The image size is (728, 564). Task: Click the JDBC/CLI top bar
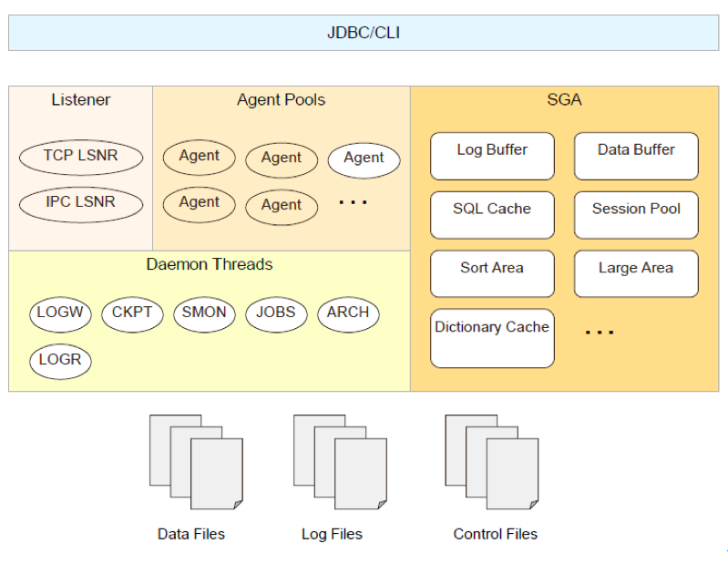(x=364, y=33)
